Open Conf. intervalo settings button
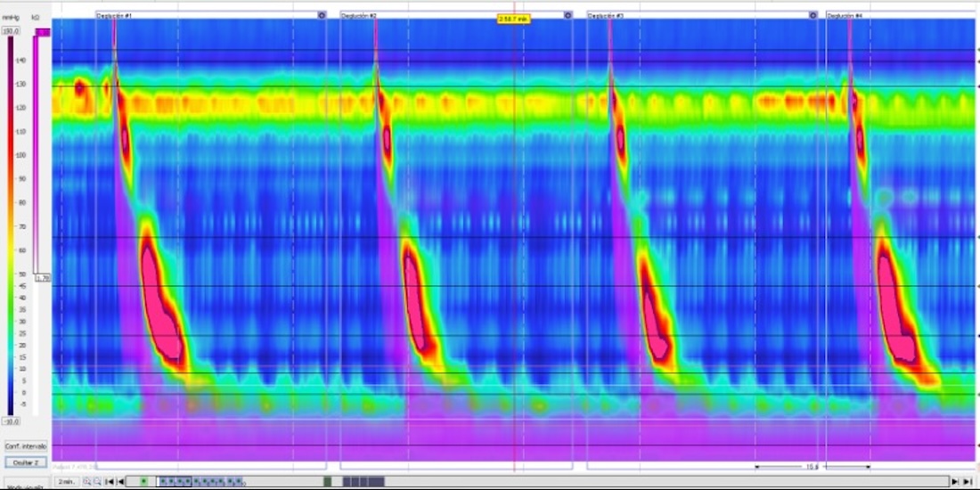This screenshot has width=980, height=490. (x=26, y=446)
